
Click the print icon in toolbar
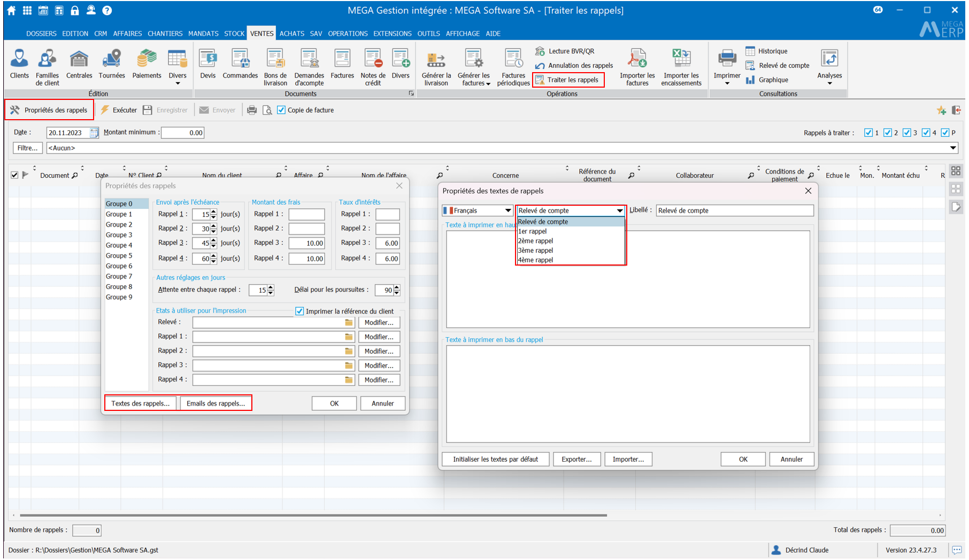(x=251, y=110)
